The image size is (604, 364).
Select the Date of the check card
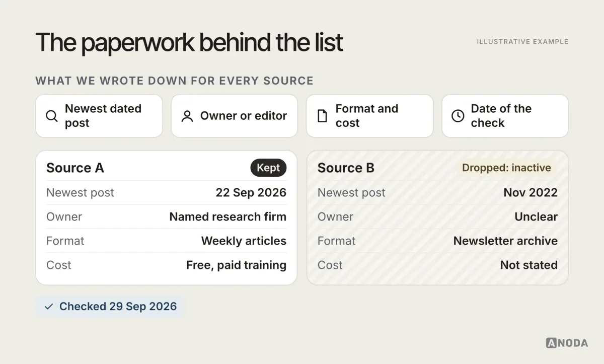(505, 116)
